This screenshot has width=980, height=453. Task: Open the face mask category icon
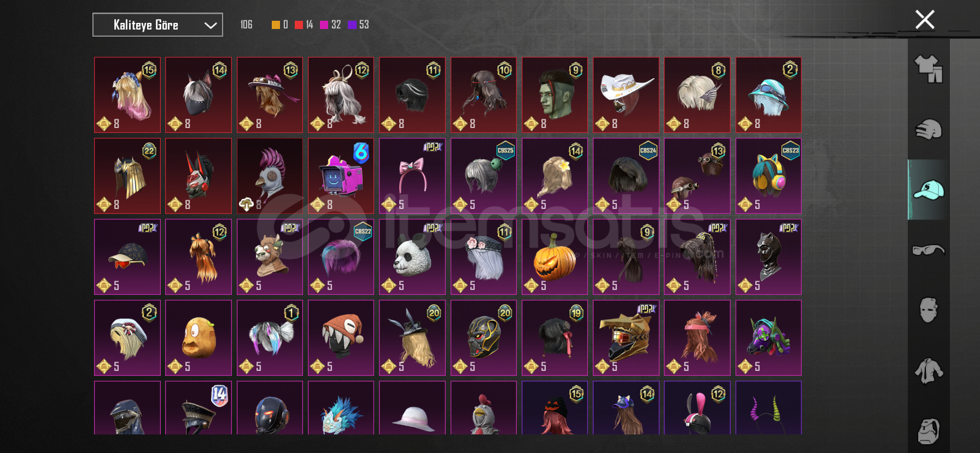pos(929,310)
